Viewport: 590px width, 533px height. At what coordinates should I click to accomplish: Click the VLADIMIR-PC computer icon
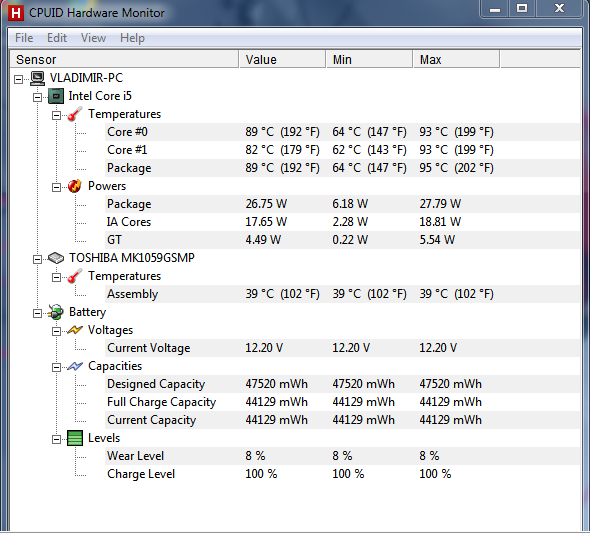click(x=37, y=78)
